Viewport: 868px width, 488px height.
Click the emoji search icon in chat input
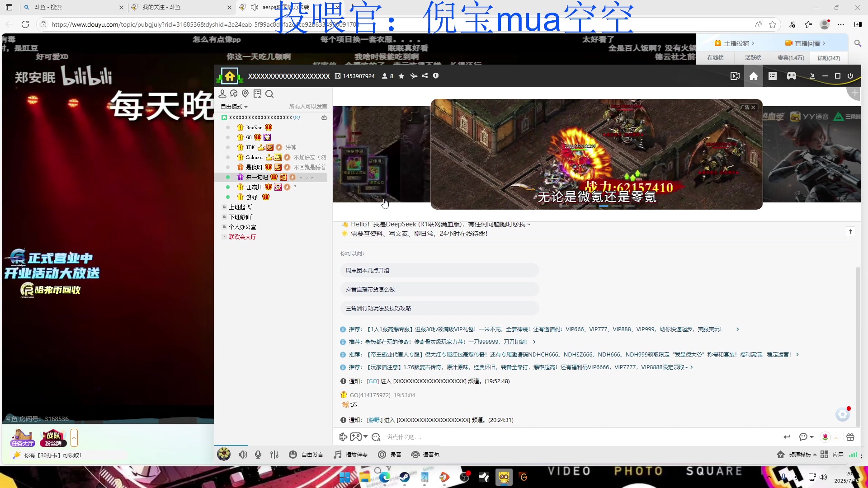point(376,437)
